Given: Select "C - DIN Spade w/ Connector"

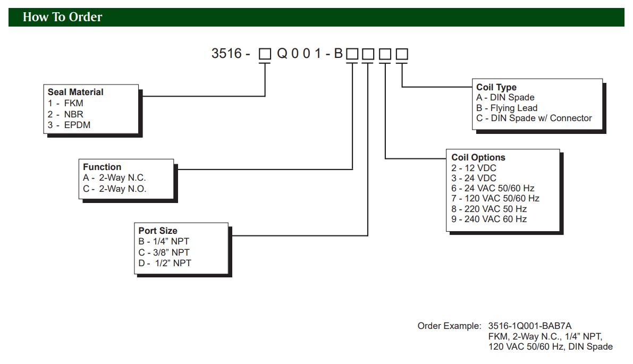Looking at the screenshot, I should (x=534, y=118).
